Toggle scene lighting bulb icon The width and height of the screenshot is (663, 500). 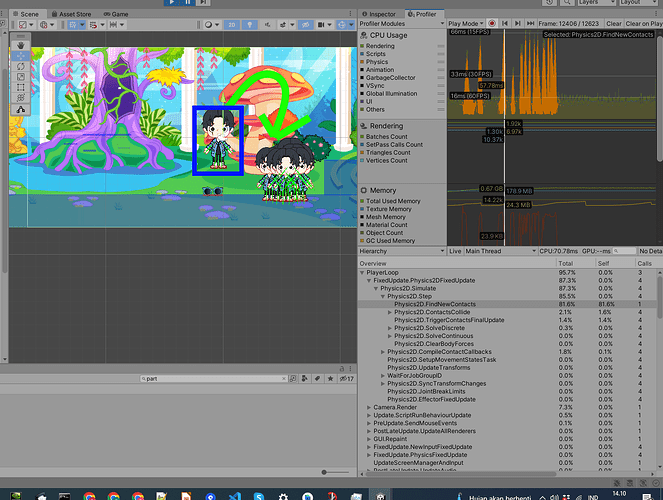tap(249, 25)
